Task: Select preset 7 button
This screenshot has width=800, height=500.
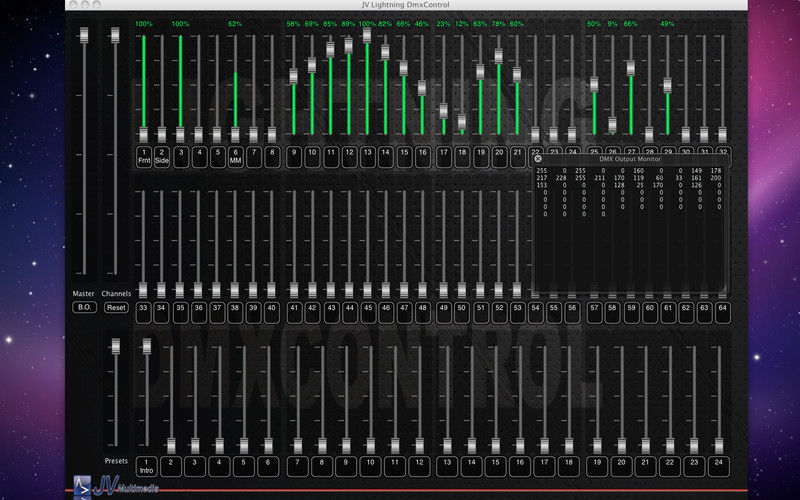Action: pos(297,466)
